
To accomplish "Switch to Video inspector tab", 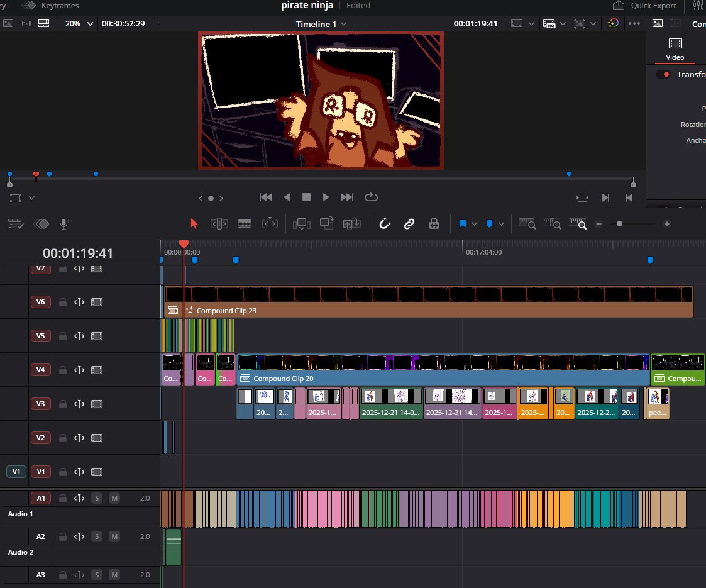I will (675, 50).
